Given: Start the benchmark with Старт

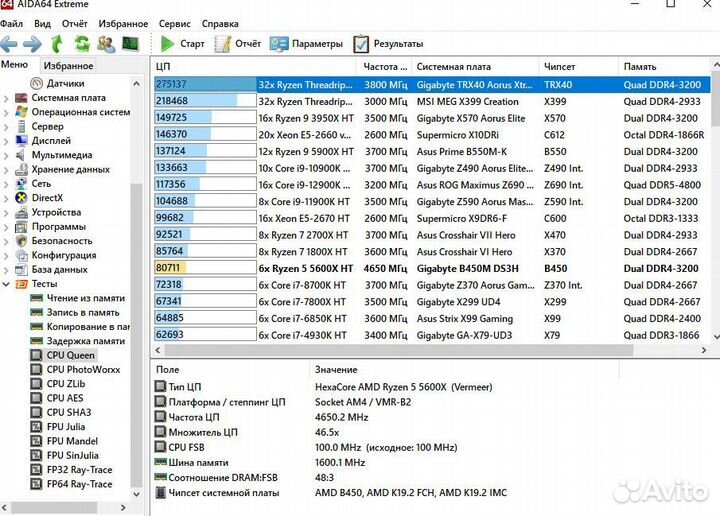Looking at the screenshot, I should pyautogui.click(x=182, y=44).
